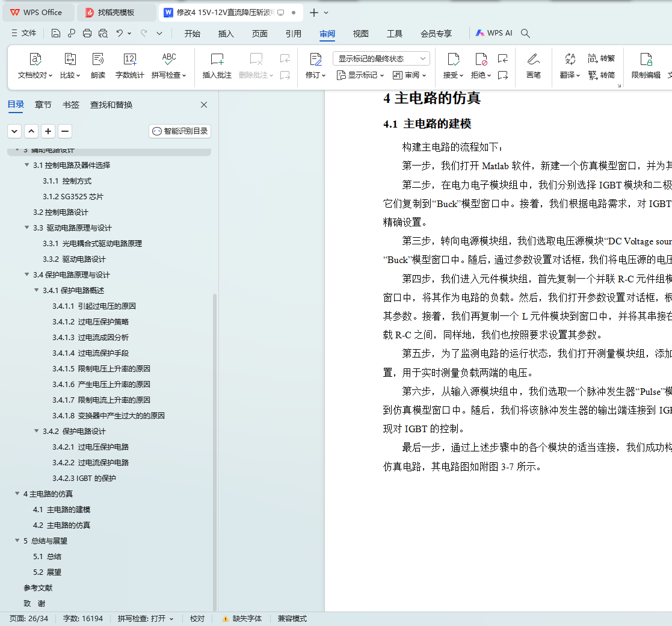Click the 拒绝 reject changes icon
Screen dimensions: 672x626
[481, 59]
